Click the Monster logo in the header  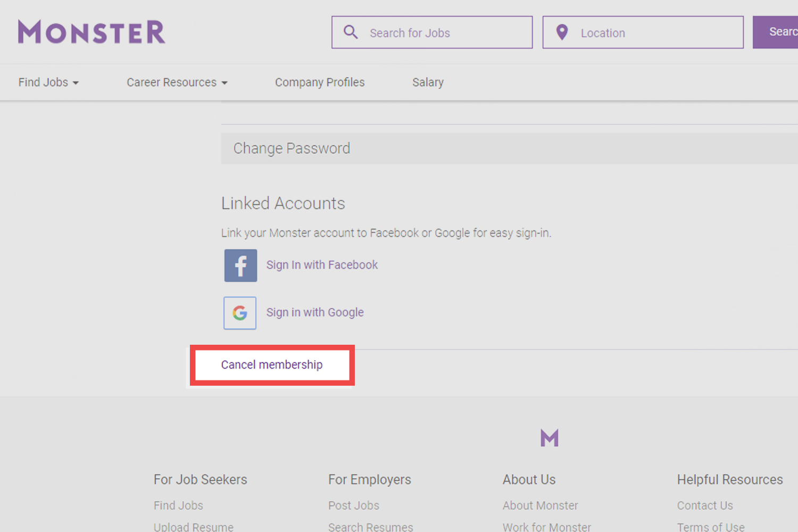tap(91, 31)
